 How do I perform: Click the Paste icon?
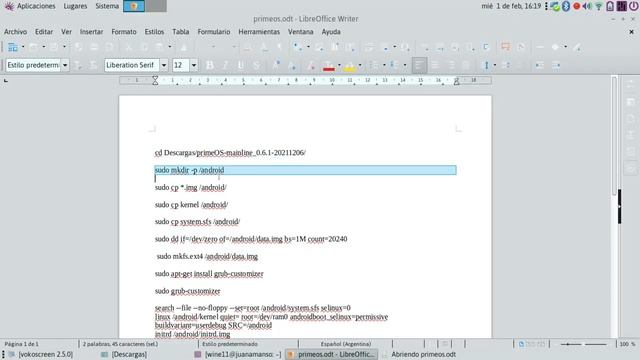(x=160, y=47)
